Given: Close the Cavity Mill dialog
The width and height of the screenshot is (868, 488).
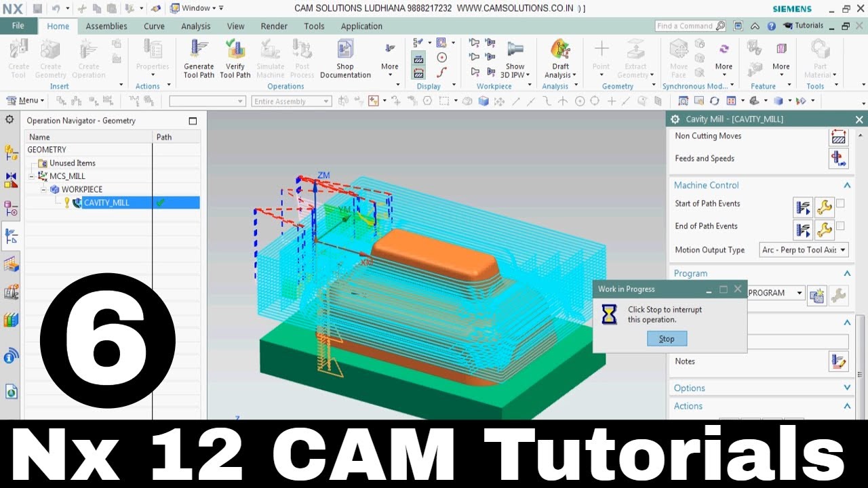Looking at the screenshot, I should tap(859, 119).
